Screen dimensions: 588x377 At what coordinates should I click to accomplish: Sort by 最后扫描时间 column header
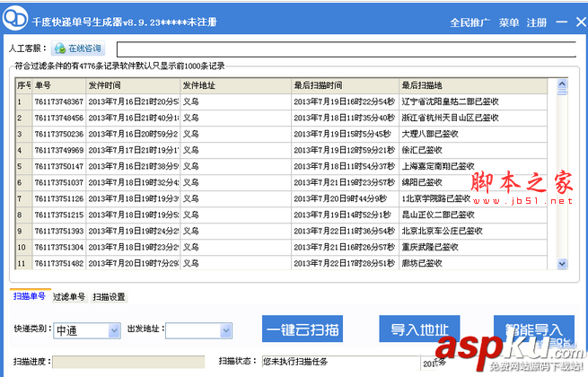(345, 85)
